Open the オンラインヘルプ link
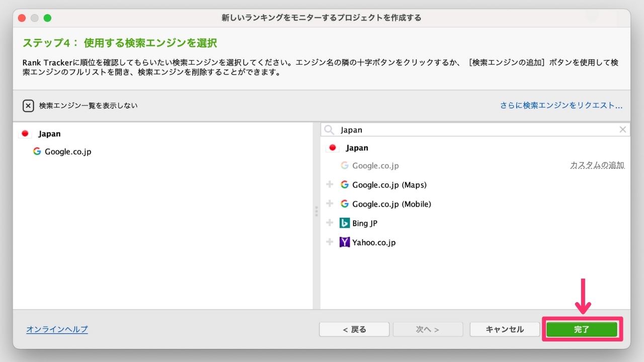644x362 pixels. click(x=57, y=329)
